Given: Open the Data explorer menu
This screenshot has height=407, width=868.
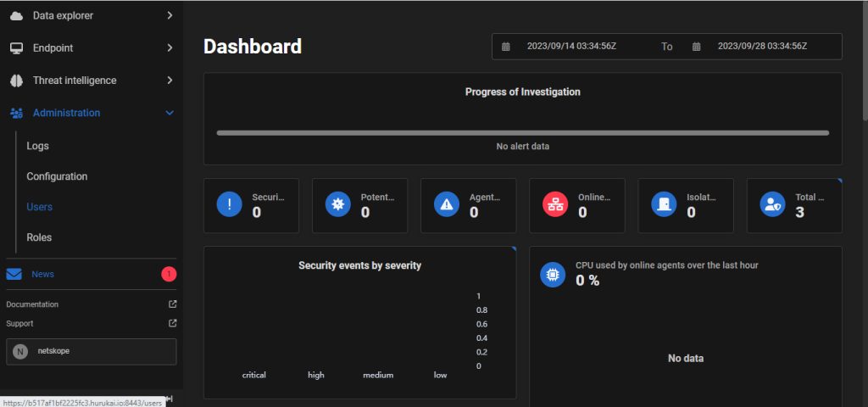Looking at the screenshot, I should tap(92, 15).
